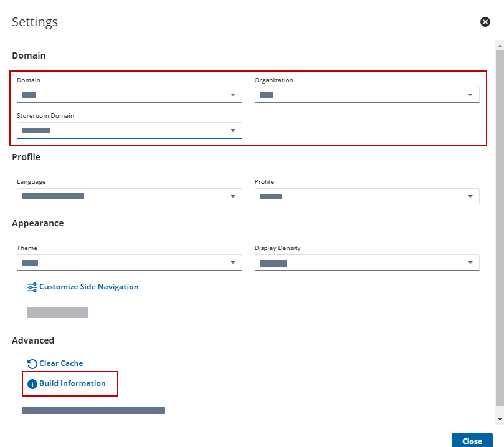Select the Clear Cache text link
This screenshot has width=504, height=447.
pos(61,363)
